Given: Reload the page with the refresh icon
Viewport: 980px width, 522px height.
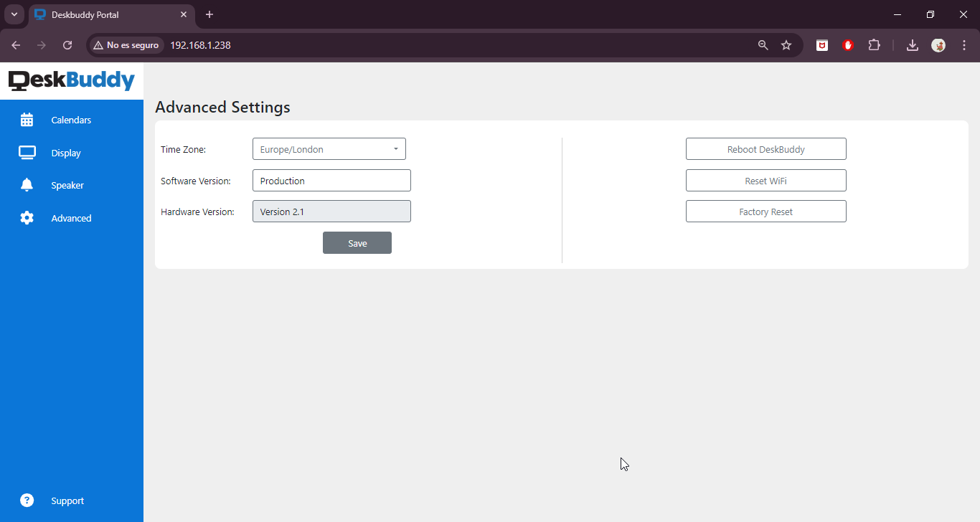Looking at the screenshot, I should [67, 44].
